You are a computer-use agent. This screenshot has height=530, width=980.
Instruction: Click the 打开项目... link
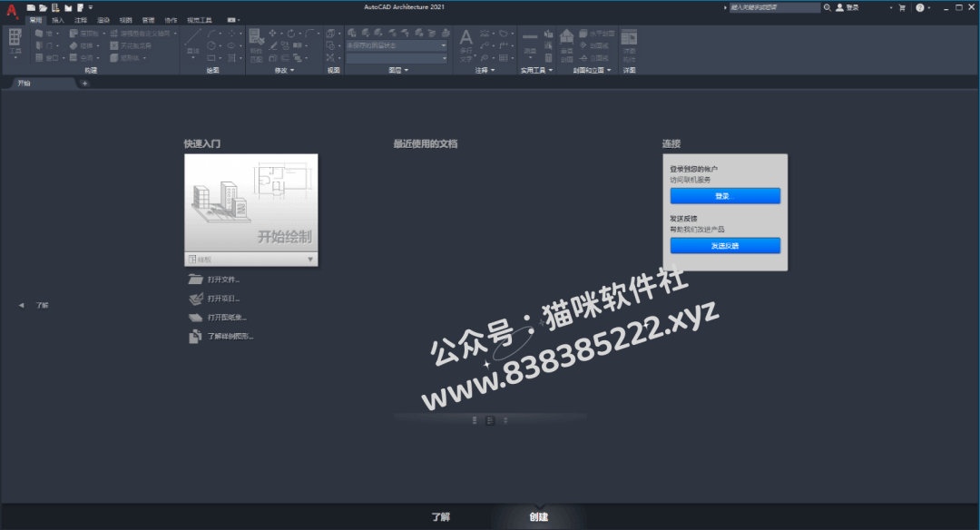[x=215, y=298]
